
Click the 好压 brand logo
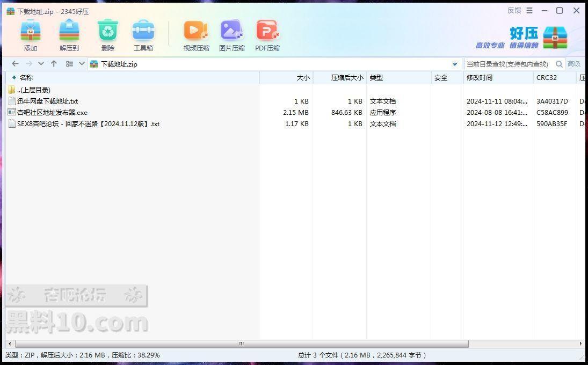pos(521,38)
